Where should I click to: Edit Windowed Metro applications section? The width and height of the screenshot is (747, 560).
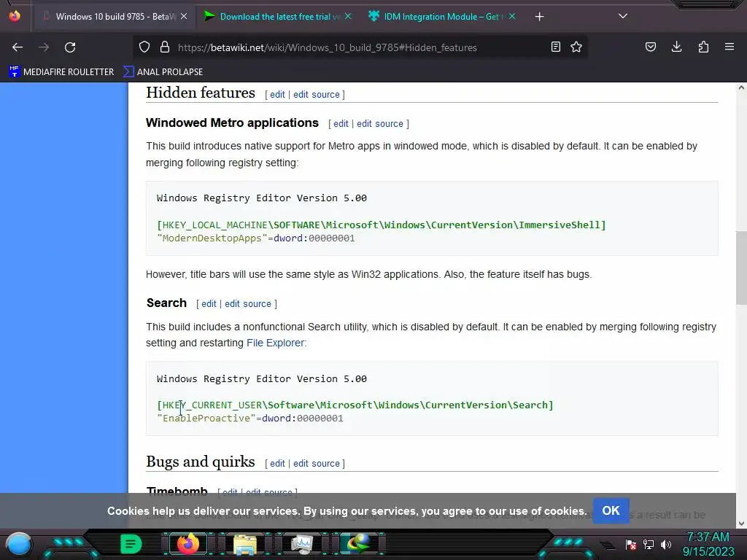tap(341, 123)
